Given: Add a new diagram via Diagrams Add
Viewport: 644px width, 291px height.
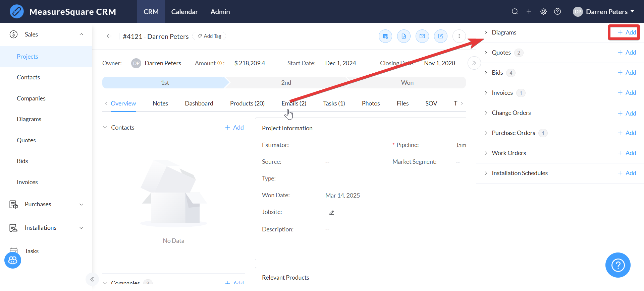Looking at the screenshot, I should 627,32.
